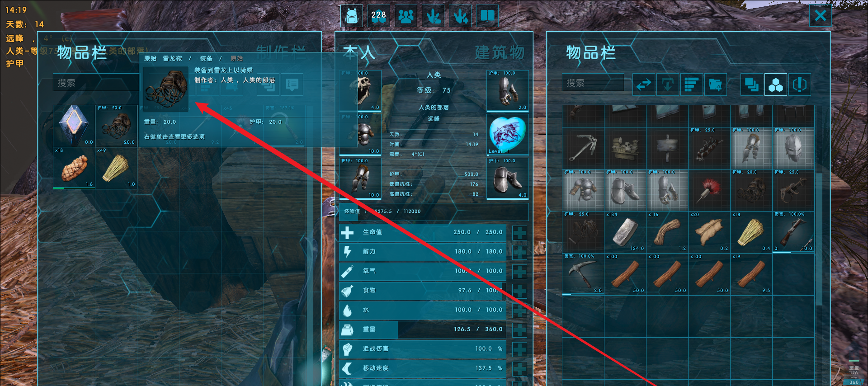Open the dino footprint with folder icon
The image size is (868, 386).
[x=433, y=16]
